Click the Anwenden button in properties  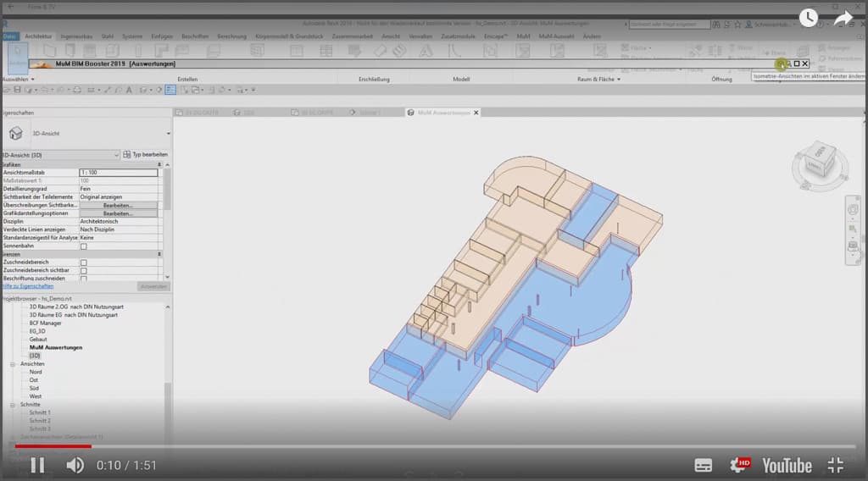(x=153, y=286)
